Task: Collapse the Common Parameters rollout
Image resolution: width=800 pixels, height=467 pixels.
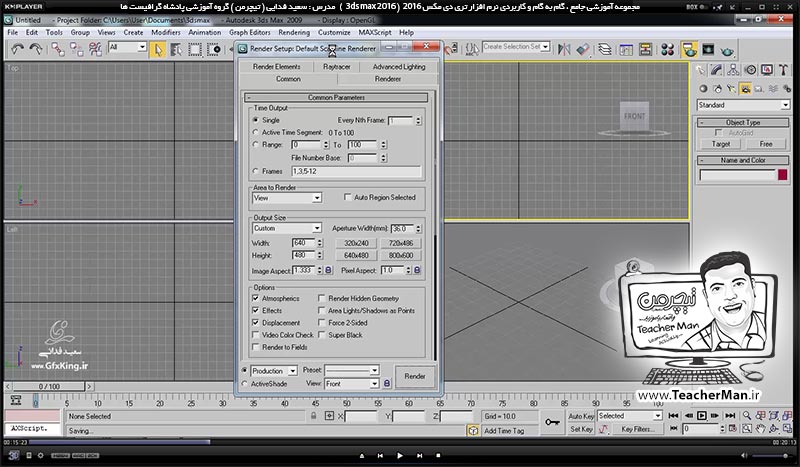Action: tap(336, 97)
